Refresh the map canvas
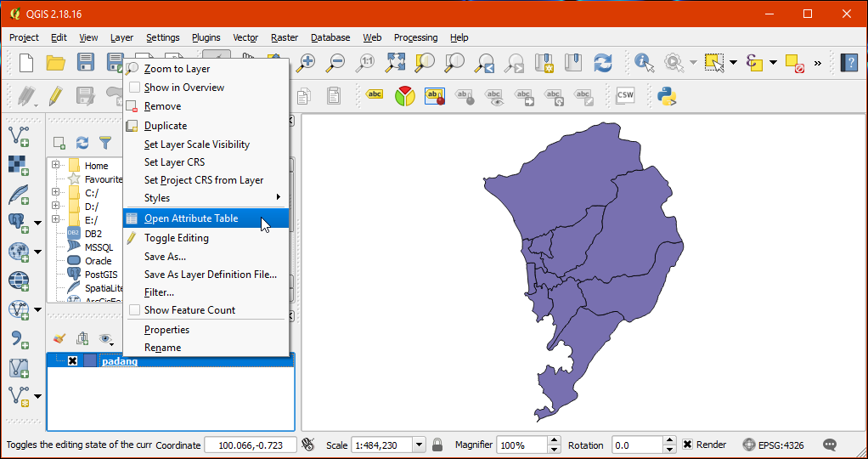This screenshot has height=459, width=868. click(603, 62)
